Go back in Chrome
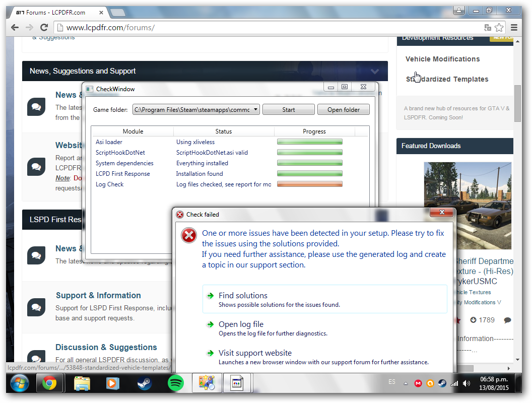The image size is (532, 403). [x=15, y=28]
